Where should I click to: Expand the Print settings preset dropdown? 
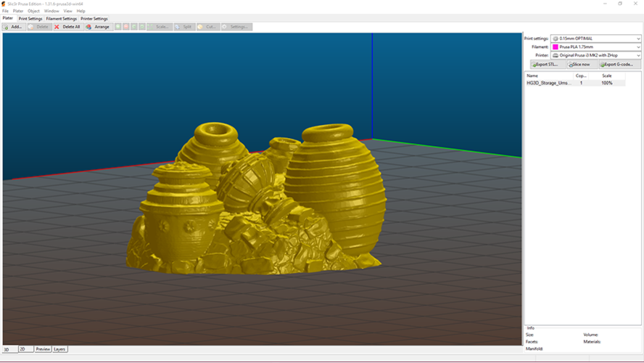pyautogui.click(x=638, y=38)
